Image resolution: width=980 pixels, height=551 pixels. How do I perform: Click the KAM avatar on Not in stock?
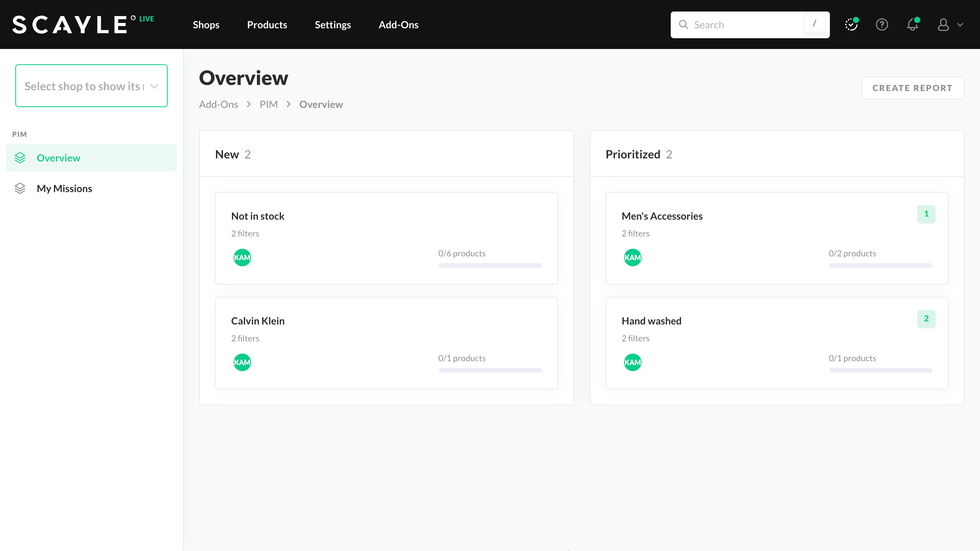pyautogui.click(x=242, y=258)
